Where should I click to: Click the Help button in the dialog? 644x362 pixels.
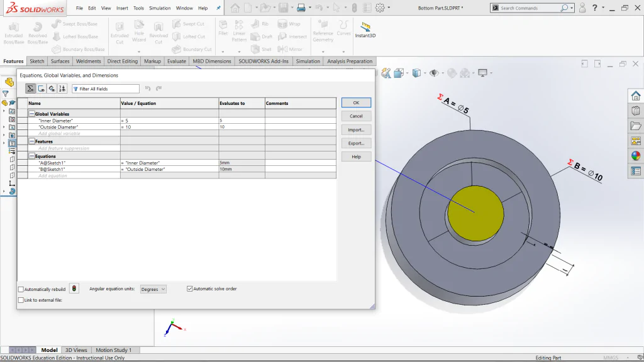[356, 156]
